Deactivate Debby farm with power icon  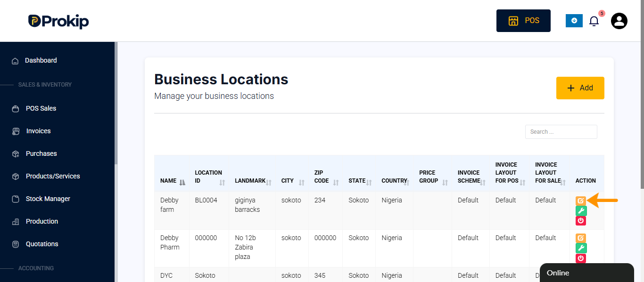click(581, 221)
